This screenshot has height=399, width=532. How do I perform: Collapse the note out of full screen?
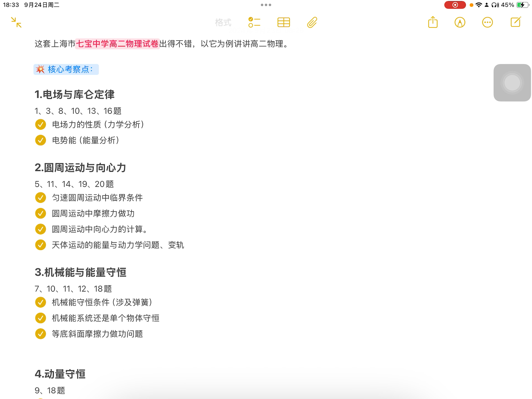coord(16,22)
